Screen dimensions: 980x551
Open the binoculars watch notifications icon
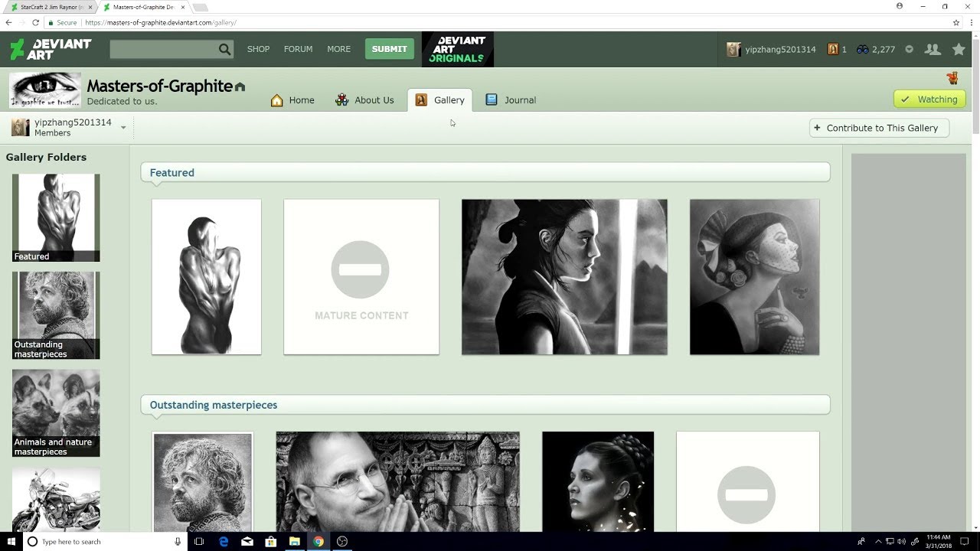pos(862,49)
